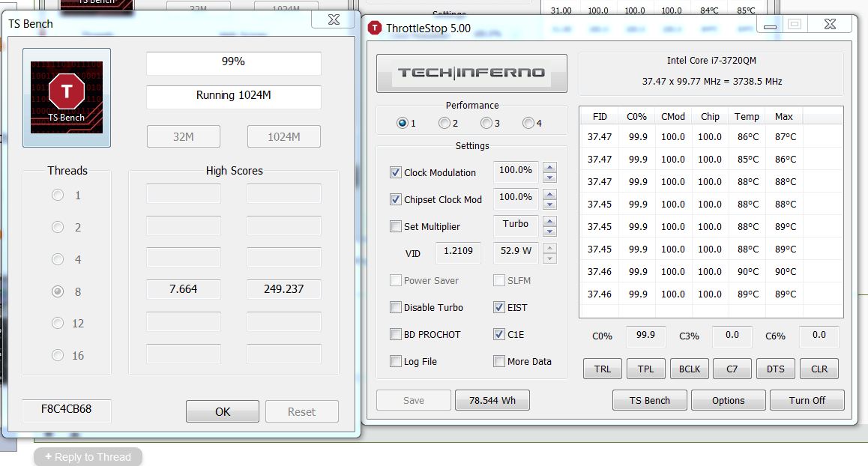868x466 pixels.
Task: Select 2 threads in TS Bench
Action: point(58,227)
